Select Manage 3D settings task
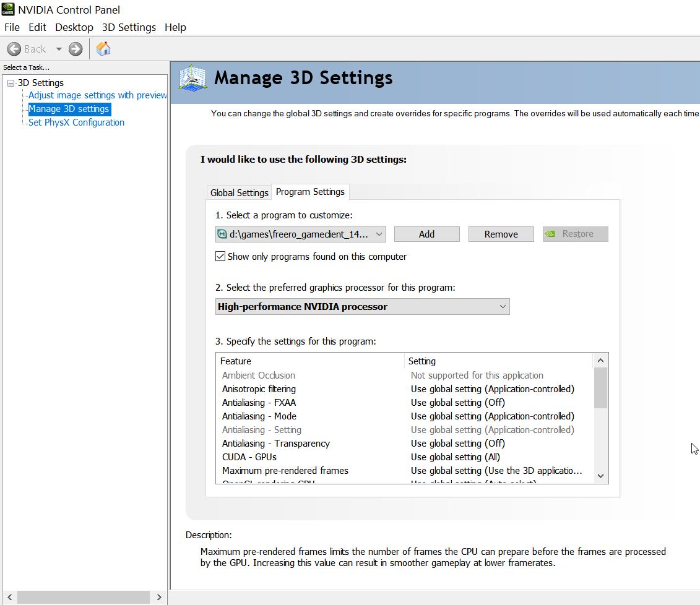The width and height of the screenshot is (700, 605). (x=69, y=109)
